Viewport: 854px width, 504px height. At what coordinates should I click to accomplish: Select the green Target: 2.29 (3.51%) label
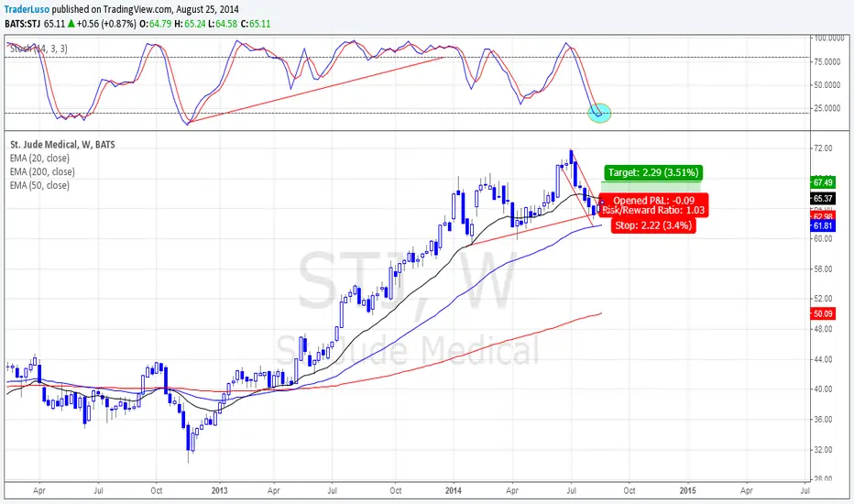point(653,172)
